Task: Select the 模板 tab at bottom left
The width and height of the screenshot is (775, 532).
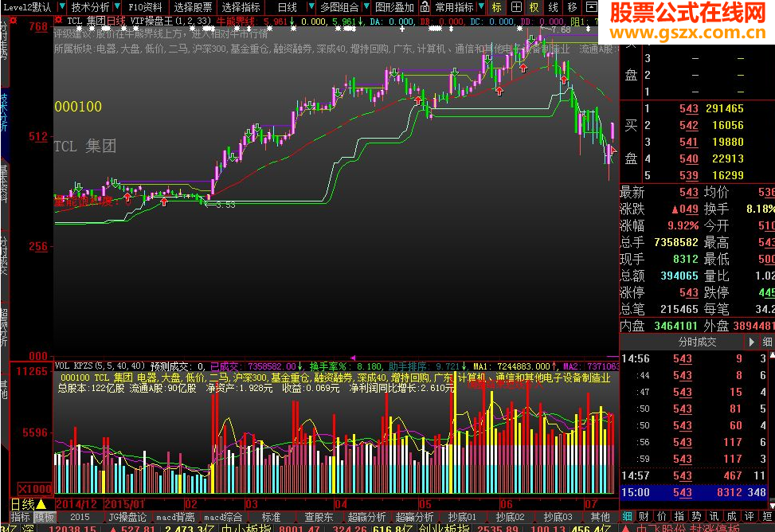Action: point(44,517)
